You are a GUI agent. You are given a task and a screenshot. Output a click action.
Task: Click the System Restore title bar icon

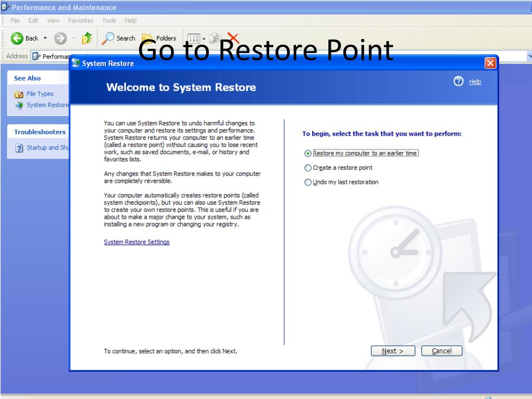[76, 63]
